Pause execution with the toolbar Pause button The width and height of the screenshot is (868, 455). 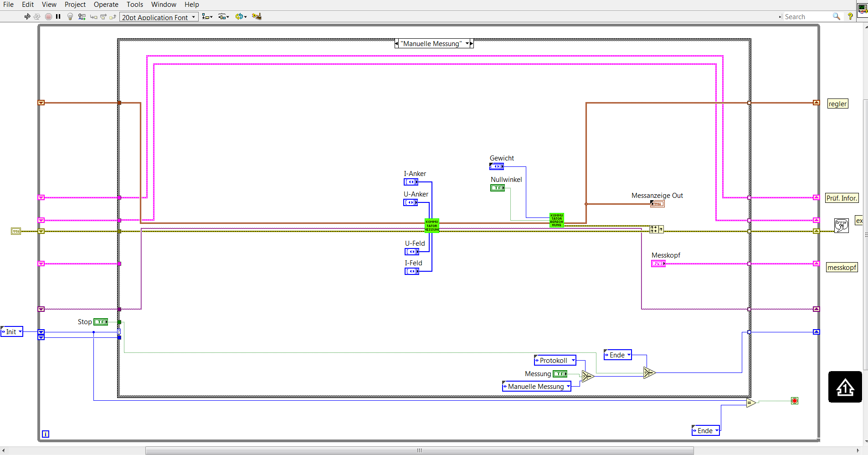click(58, 16)
